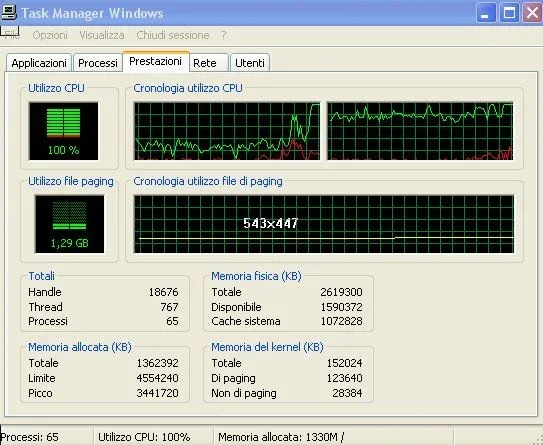Click the Di paging value 123640
This screenshot has height=445, width=543.
click(x=345, y=378)
